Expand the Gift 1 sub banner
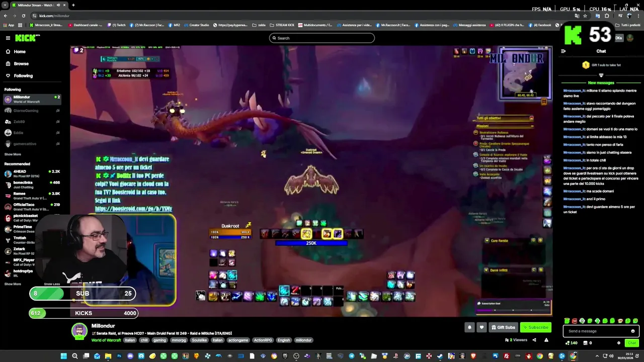The image size is (644, 362). click(601, 75)
